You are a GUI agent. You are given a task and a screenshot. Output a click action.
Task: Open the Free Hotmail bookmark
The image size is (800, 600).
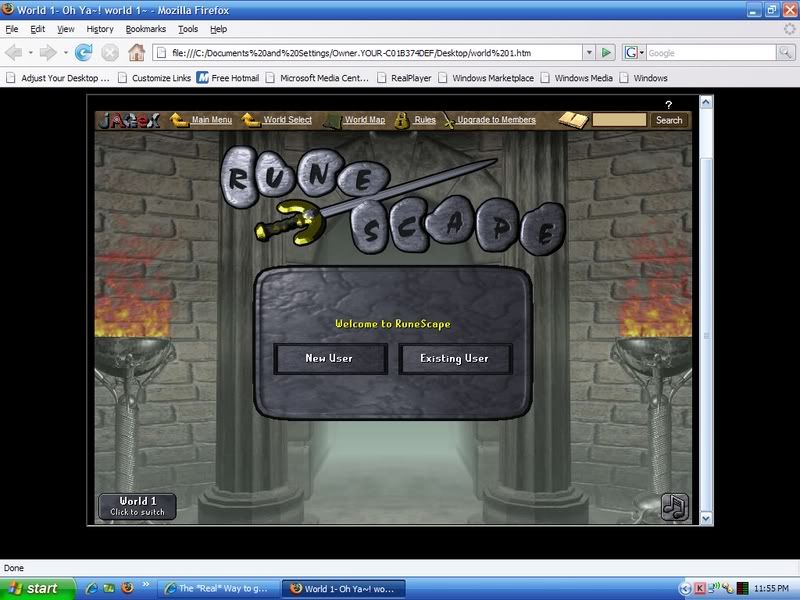point(236,77)
